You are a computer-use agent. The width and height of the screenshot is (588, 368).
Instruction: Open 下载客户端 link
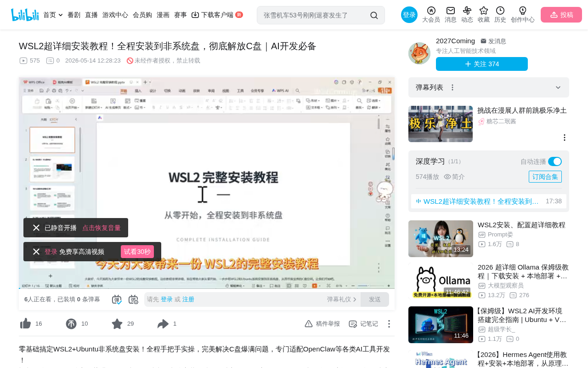coord(217,15)
